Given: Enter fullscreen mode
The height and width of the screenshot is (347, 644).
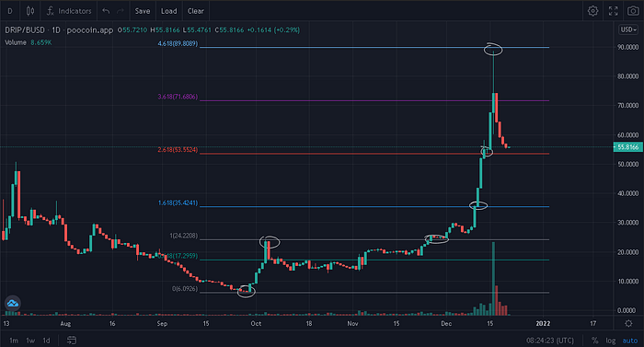Looking at the screenshot, I should click(614, 11).
